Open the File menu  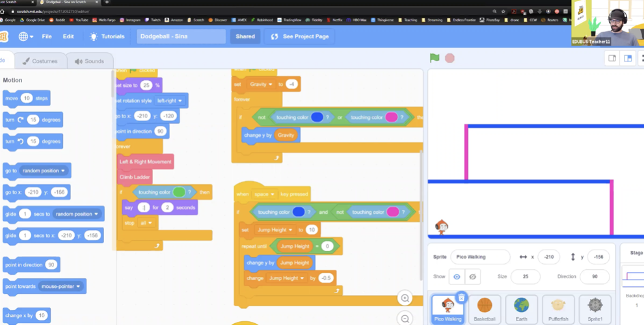(x=47, y=36)
